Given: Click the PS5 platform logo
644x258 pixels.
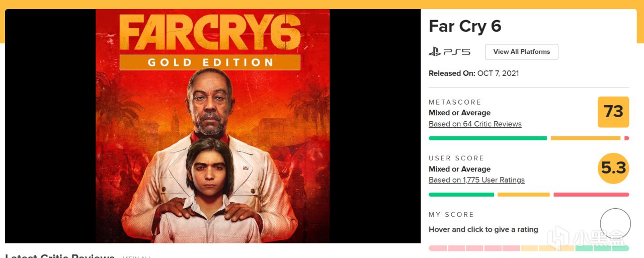Looking at the screenshot, I should click(x=449, y=52).
